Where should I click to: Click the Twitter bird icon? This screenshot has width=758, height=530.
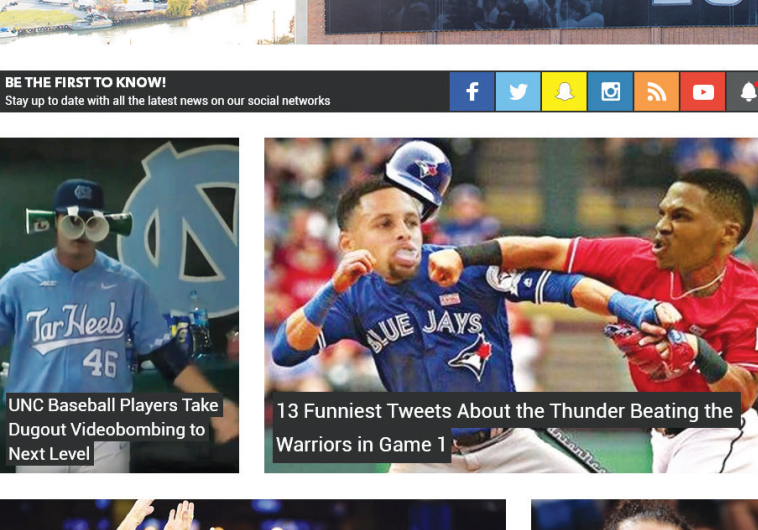coord(518,92)
